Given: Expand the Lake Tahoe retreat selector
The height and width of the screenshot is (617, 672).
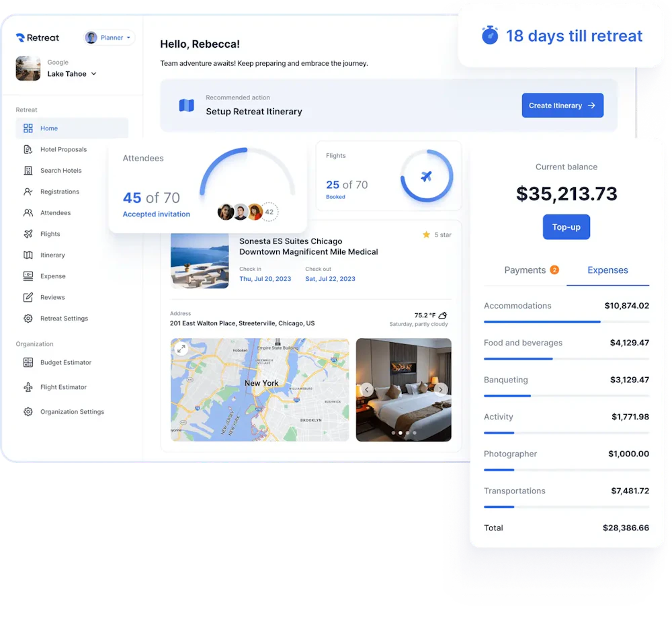Looking at the screenshot, I should click(x=72, y=74).
